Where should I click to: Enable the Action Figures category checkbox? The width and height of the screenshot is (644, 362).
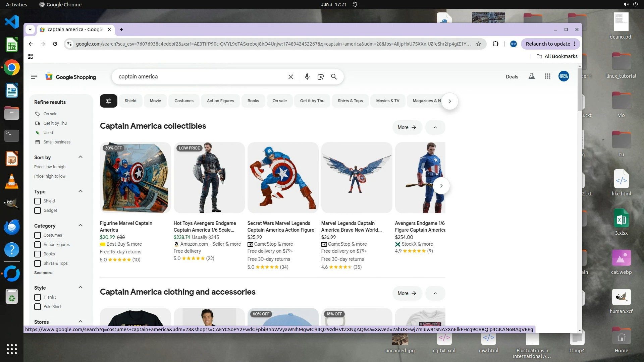coord(38,245)
